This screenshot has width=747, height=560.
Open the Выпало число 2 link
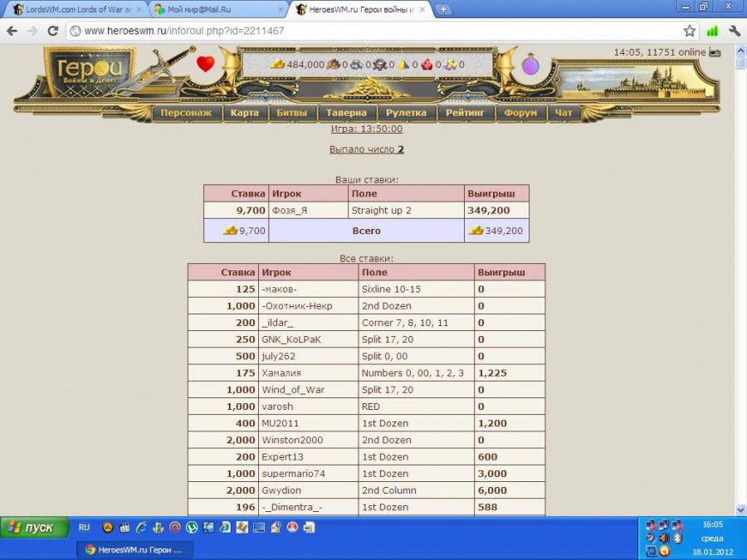click(x=366, y=149)
